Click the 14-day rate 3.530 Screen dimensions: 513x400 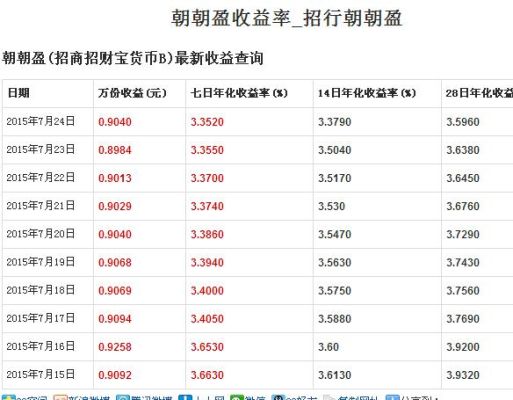[x=331, y=206]
